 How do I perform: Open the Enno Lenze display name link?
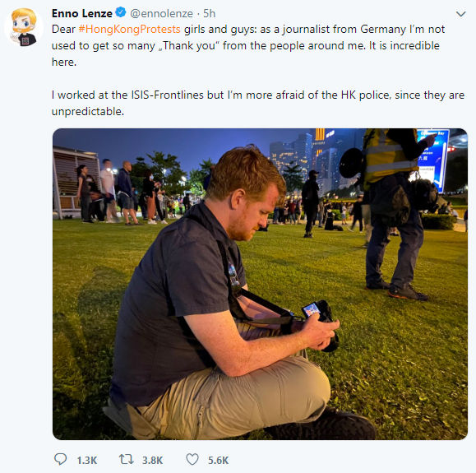point(82,13)
